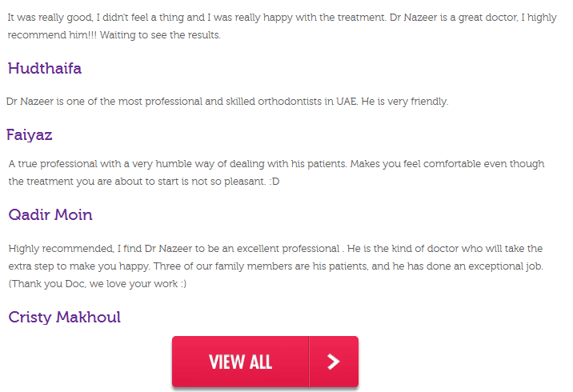The image size is (573, 392).
Task: Click the VIEW ALL button
Action: (x=265, y=362)
